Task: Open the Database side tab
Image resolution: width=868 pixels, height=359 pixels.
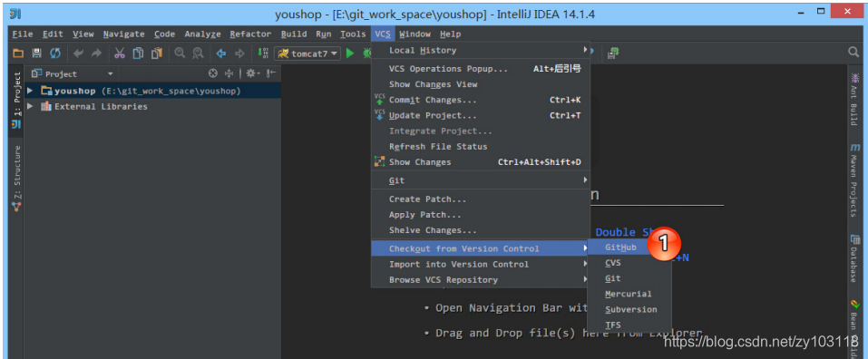Action: click(854, 259)
